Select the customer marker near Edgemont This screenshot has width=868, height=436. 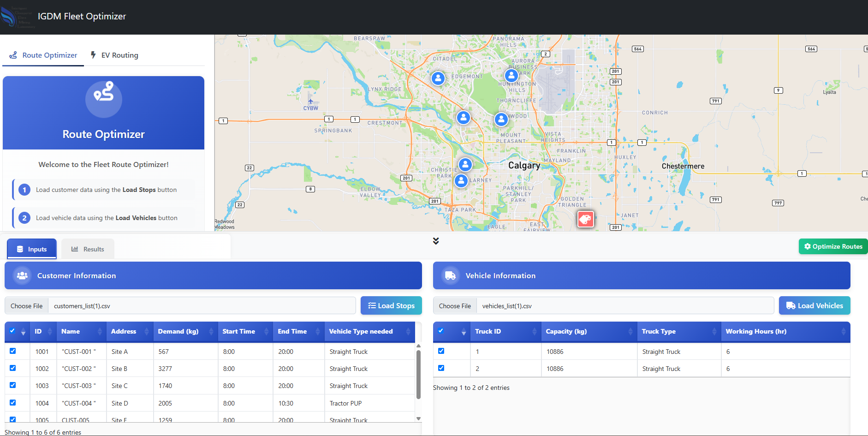(x=438, y=78)
